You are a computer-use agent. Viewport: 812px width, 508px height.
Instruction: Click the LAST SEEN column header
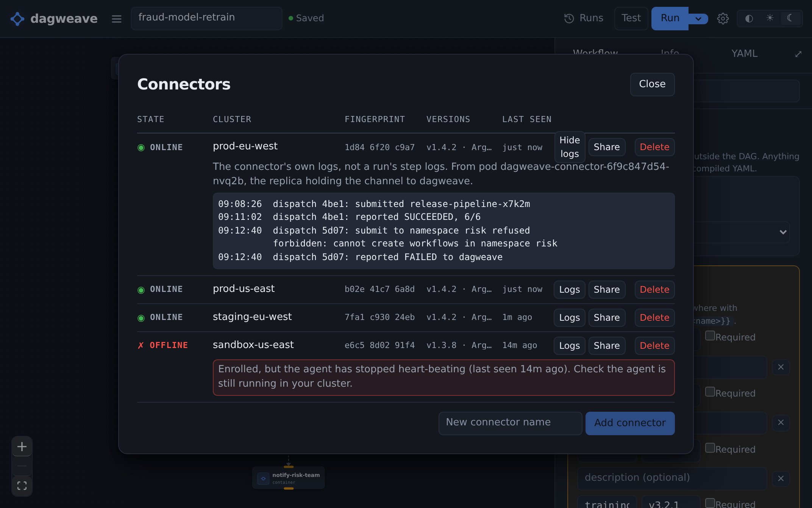click(x=526, y=119)
